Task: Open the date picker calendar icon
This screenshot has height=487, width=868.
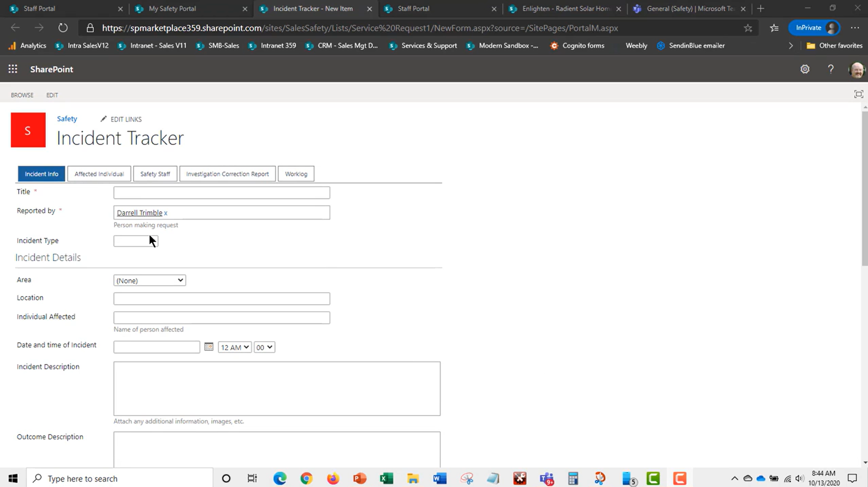Action: 209,347
